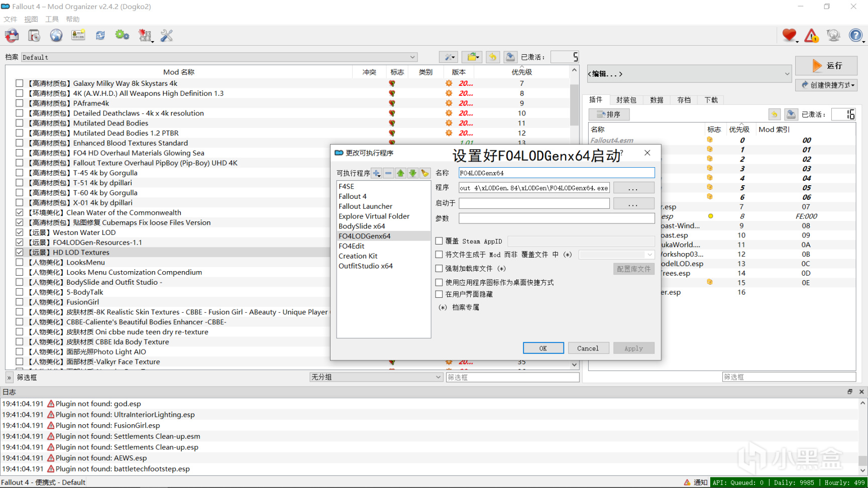Screen dimensions: 868x488
Task: Click the 运行 run button
Action: 826,66
